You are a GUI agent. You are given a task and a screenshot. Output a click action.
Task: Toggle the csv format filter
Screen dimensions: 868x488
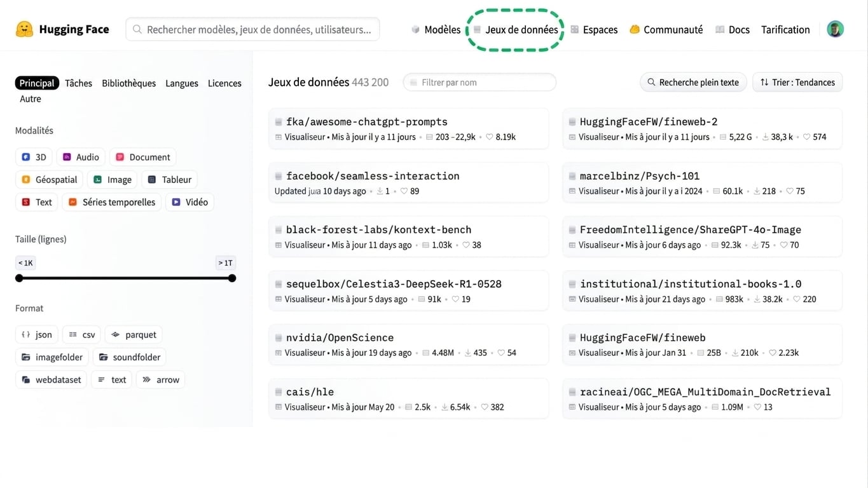(81, 335)
